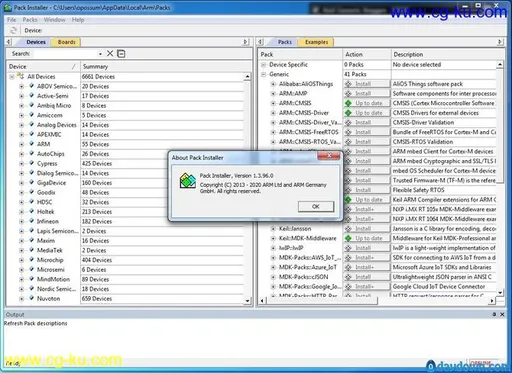
Task: Click the green up-to-date diamond for ARM::CMSIS
Action: coord(349,103)
